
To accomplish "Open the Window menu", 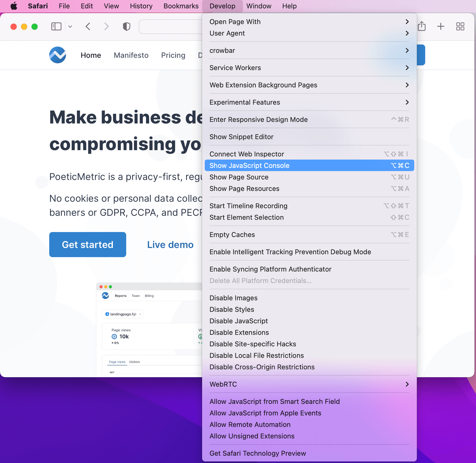I will (x=259, y=6).
